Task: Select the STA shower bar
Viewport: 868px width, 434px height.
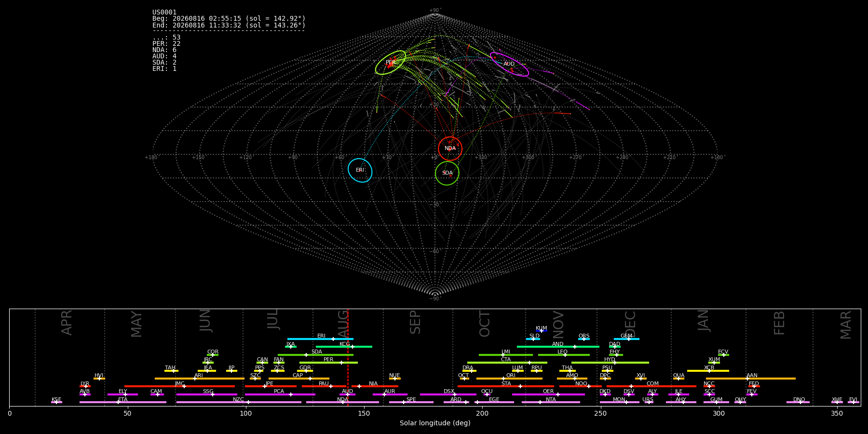Action: (x=506, y=386)
